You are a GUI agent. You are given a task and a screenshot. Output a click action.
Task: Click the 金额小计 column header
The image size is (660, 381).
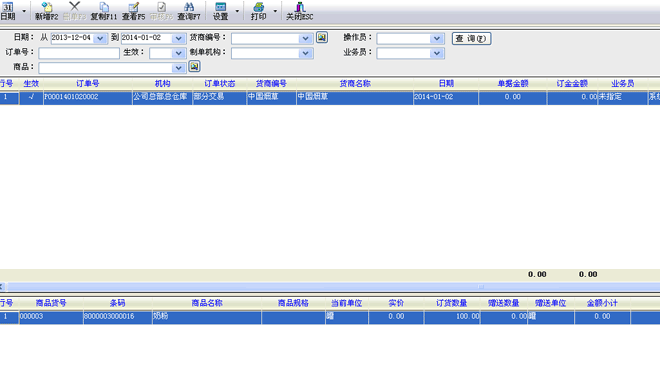coord(602,303)
